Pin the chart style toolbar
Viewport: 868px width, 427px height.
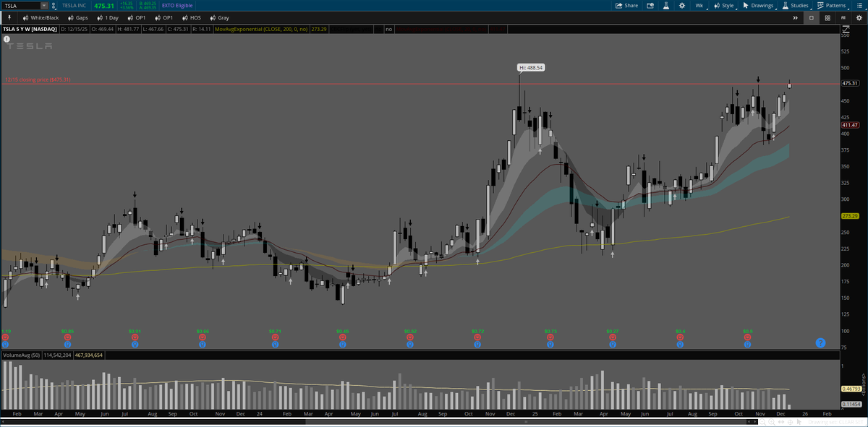coord(9,17)
